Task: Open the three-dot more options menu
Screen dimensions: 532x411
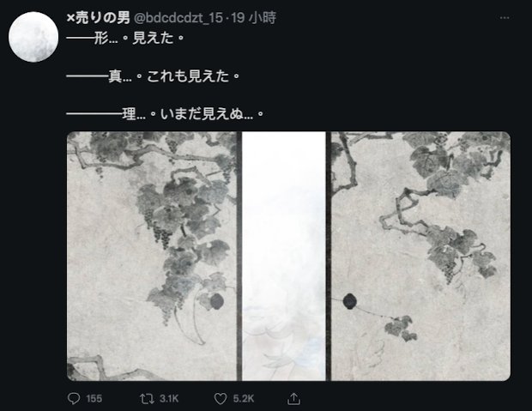Action: tap(505, 18)
